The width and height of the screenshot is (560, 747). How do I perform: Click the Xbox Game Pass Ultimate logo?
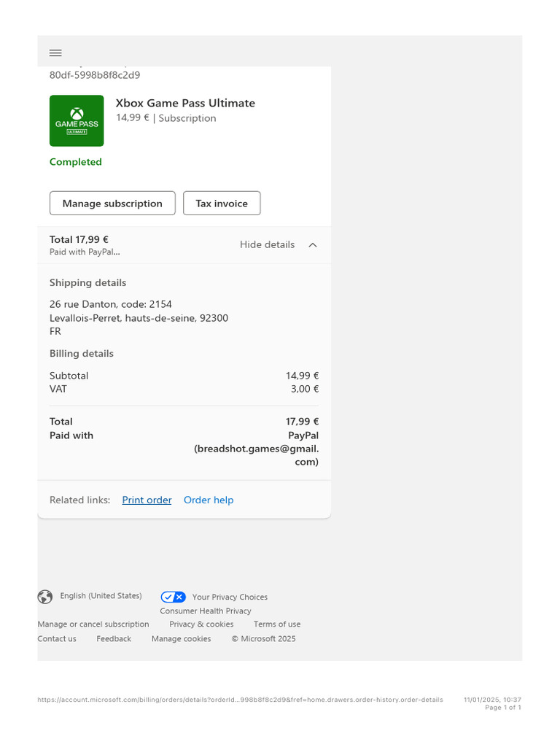(x=77, y=121)
